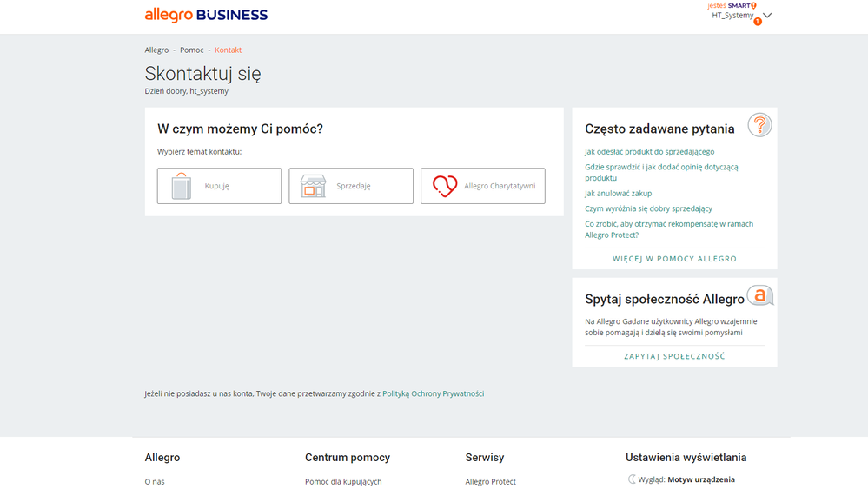Go to Pomoc in the breadcrumb
This screenshot has height=489, width=868.
click(x=192, y=50)
